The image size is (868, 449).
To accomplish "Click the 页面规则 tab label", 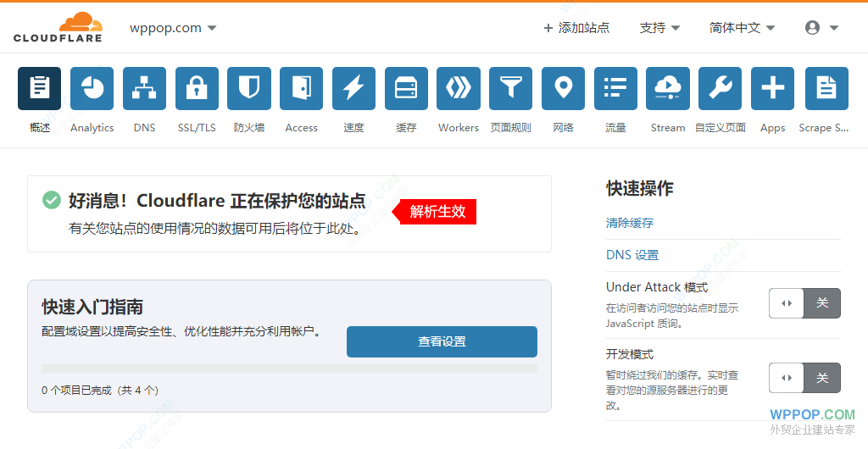I will point(511,128).
